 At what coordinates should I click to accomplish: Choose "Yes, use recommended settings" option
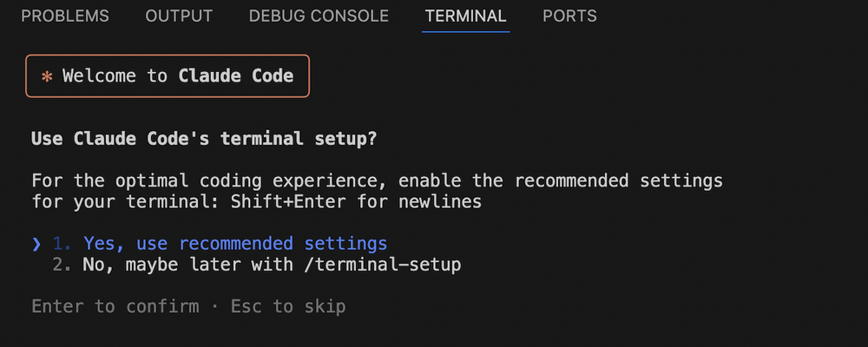[x=235, y=243]
